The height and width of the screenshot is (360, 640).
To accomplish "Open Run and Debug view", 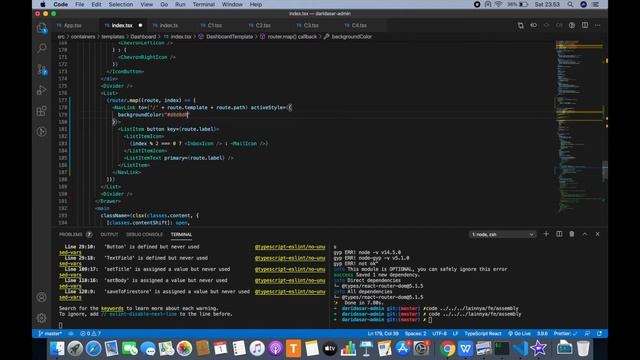I will click(42, 90).
